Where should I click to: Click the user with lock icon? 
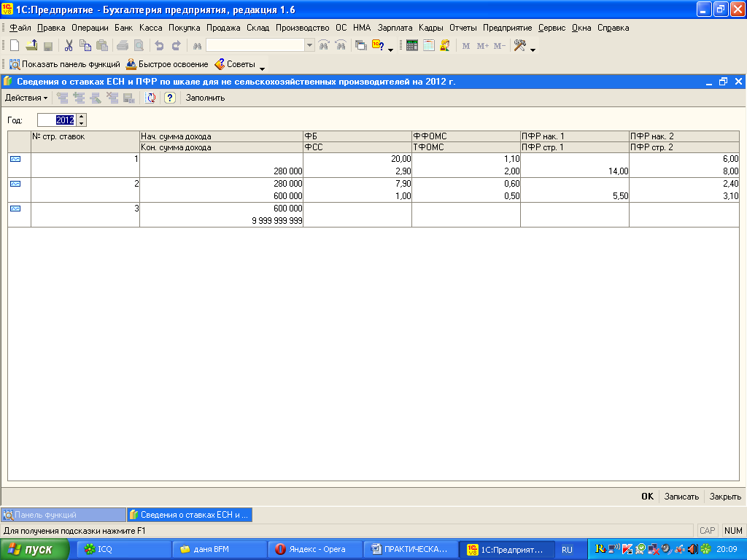[x=445, y=46]
